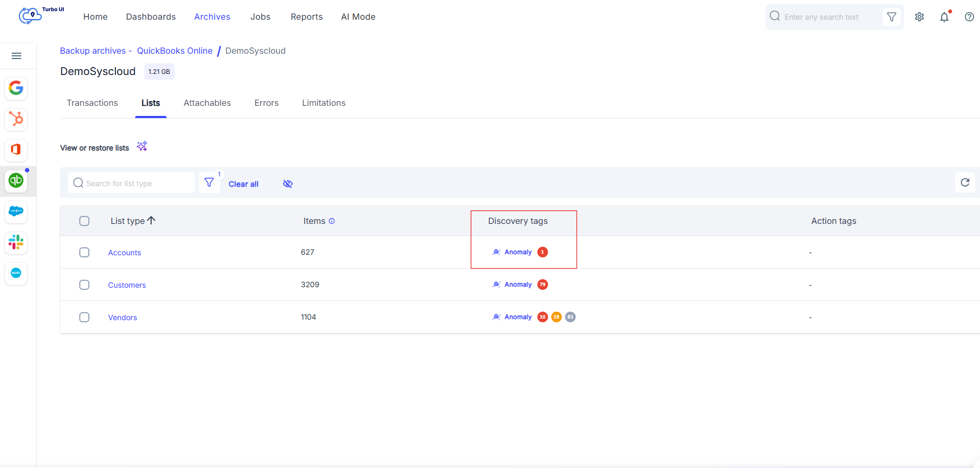
Task: Click the QuickBooks Online breadcrumb link
Action: point(175,51)
